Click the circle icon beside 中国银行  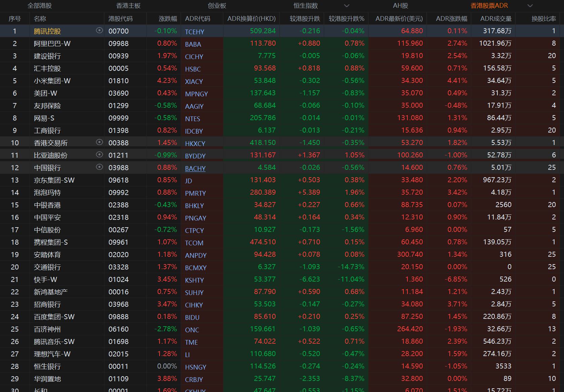click(x=99, y=167)
